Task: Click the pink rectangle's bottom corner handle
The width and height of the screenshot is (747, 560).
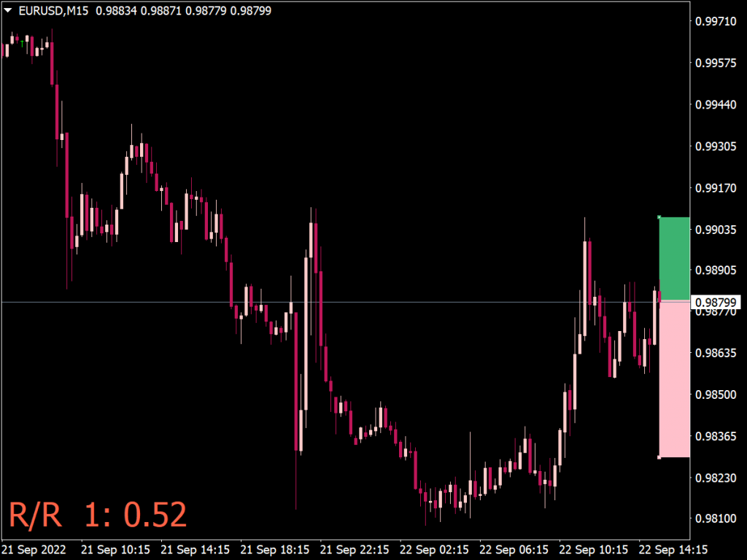Action: [659, 457]
